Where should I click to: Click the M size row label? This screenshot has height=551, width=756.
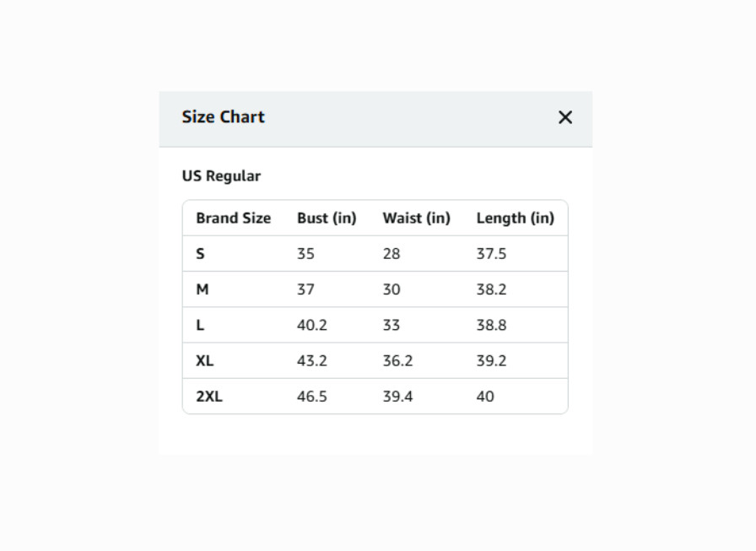(x=202, y=289)
